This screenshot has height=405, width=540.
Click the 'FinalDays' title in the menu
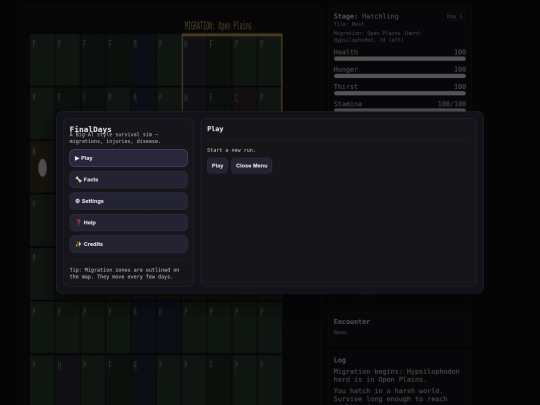coord(91,129)
